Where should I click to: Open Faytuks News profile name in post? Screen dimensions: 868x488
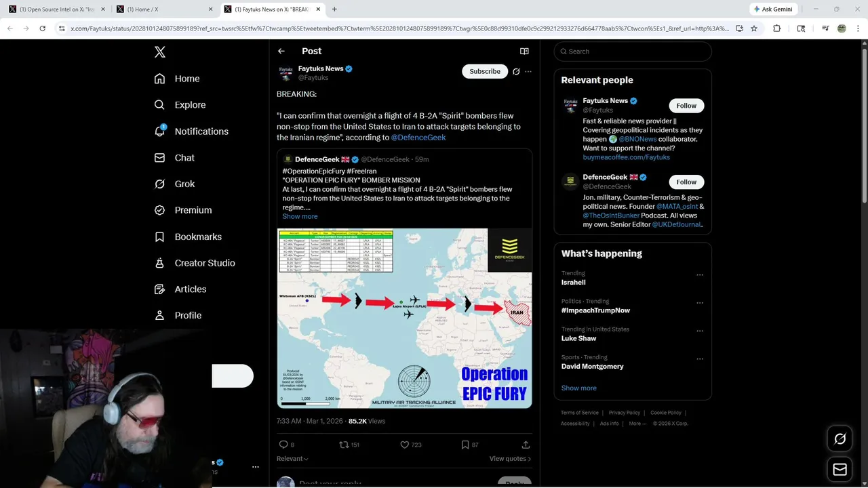click(321, 68)
